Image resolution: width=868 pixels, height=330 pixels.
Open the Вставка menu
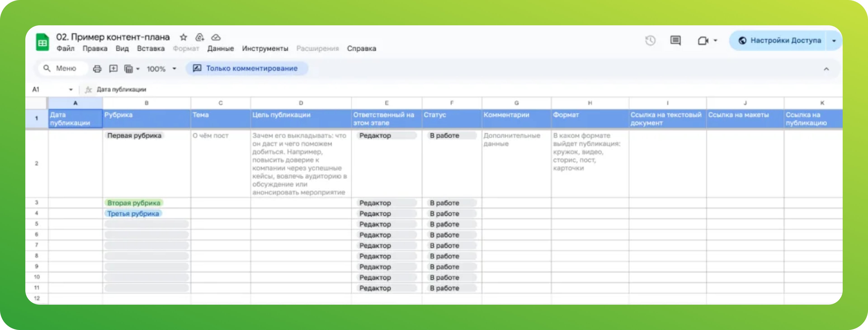coord(151,49)
